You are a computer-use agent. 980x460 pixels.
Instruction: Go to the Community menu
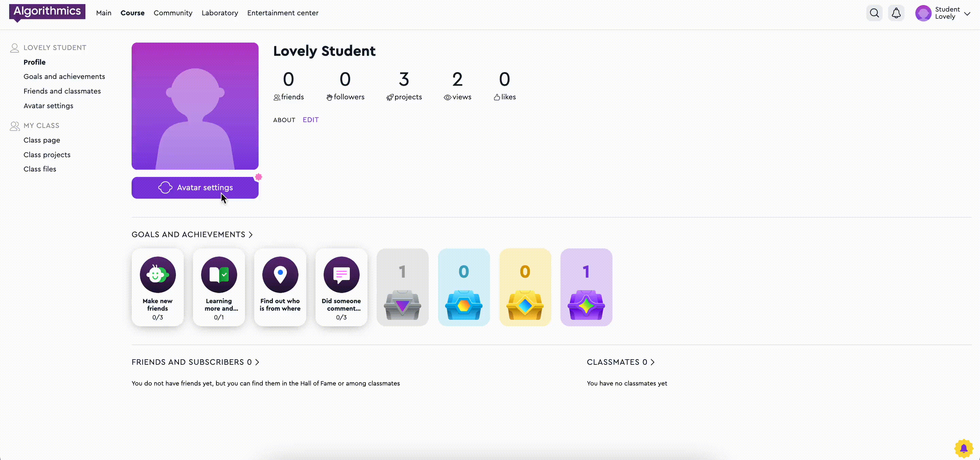(173, 13)
